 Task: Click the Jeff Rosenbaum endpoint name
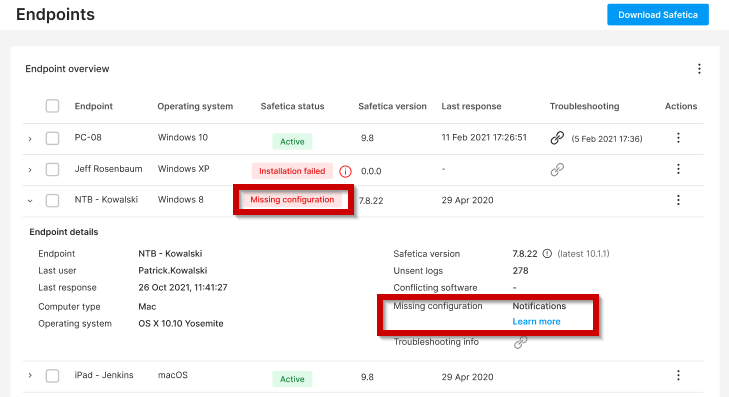[108, 169]
